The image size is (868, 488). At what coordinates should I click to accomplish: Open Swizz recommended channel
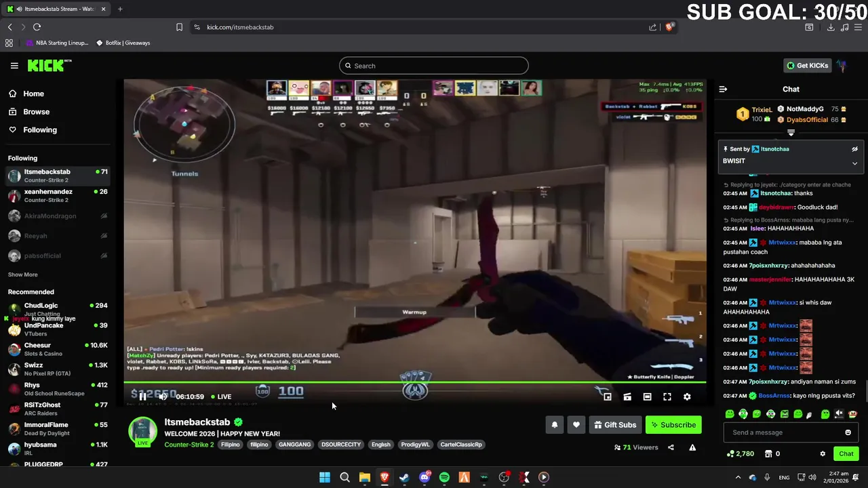tap(58, 369)
